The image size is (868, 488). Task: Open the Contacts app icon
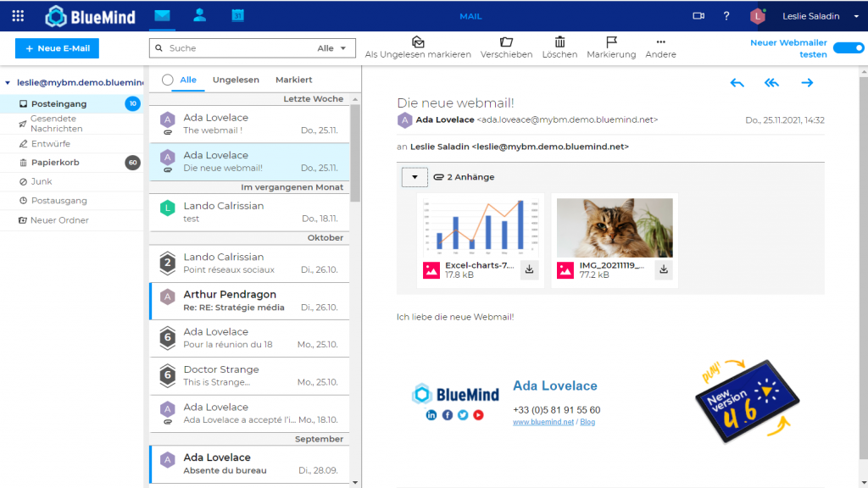click(x=200, y=15)
